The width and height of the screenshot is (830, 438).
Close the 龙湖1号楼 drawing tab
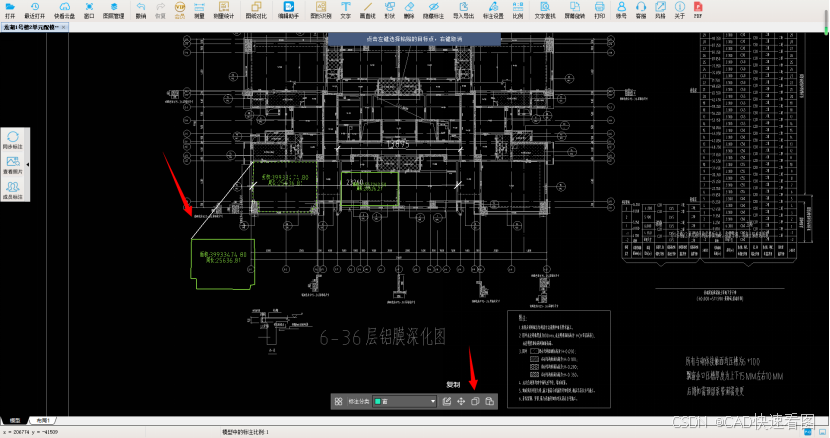tap(64, 28)
